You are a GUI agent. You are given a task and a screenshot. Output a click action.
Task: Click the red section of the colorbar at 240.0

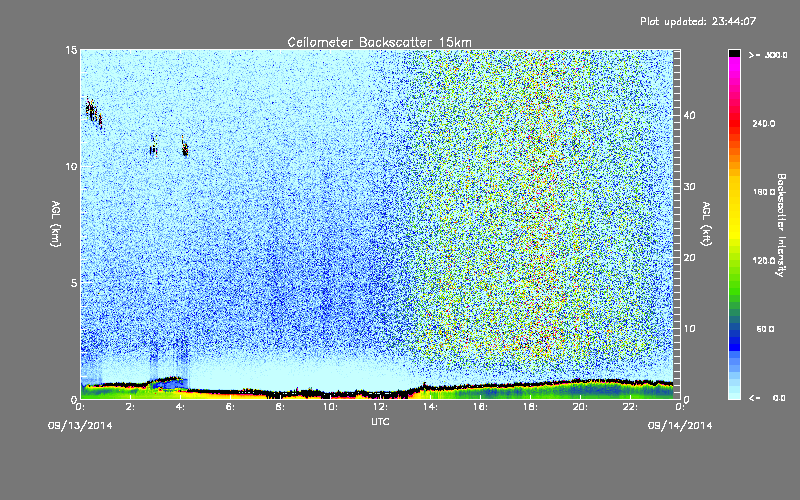pyautogui.click(x=734, y=123)
